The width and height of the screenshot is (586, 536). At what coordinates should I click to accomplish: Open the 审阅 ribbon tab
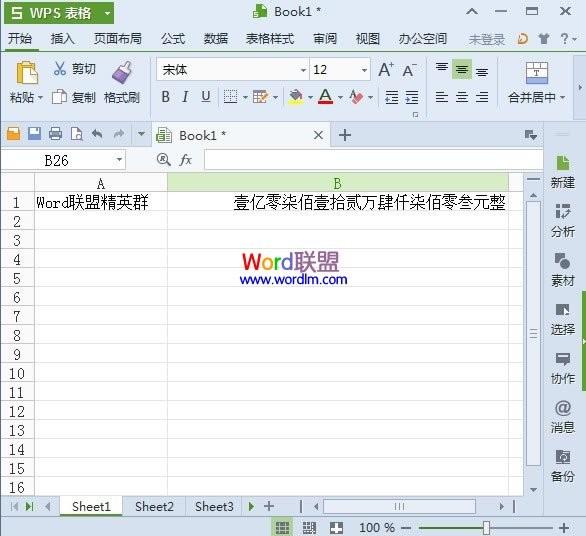(x=325, y=38)
